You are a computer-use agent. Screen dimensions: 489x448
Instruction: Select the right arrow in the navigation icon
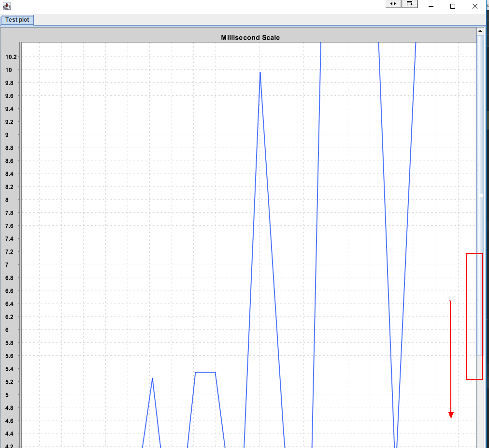pos(395,4)
